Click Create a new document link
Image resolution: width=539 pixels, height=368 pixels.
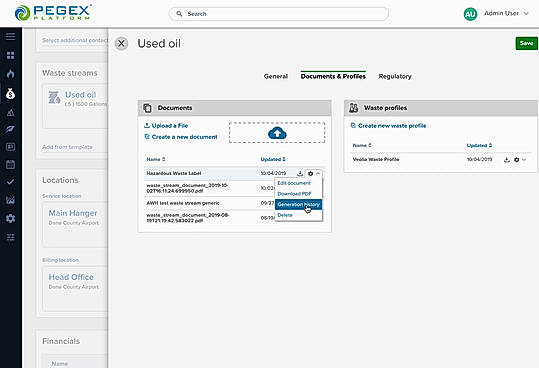tap(181, 137)
